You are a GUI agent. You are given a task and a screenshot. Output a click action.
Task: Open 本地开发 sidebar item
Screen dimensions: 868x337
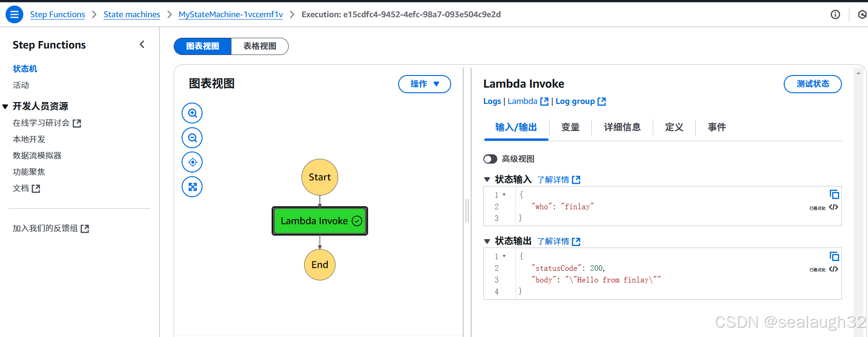click(29, 139)
